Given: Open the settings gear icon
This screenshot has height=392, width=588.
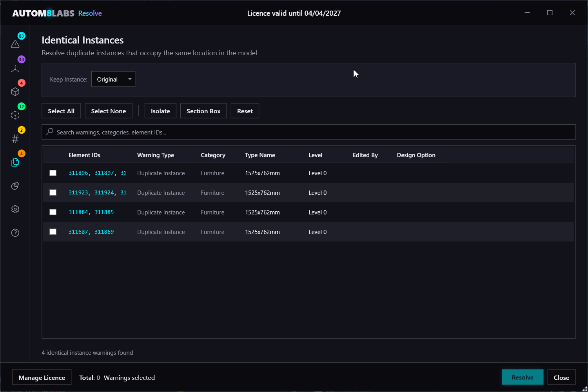Looking at the screenshot, I should tap(15, 209).
